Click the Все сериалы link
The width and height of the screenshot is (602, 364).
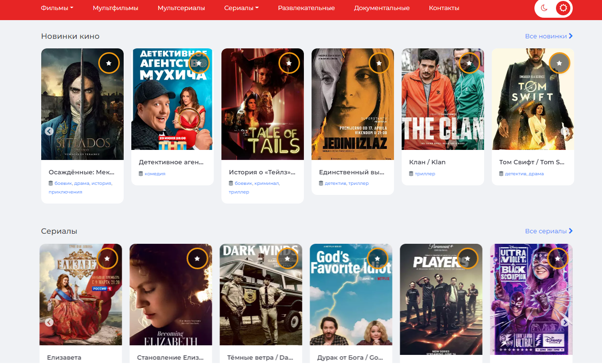(549, 231)
